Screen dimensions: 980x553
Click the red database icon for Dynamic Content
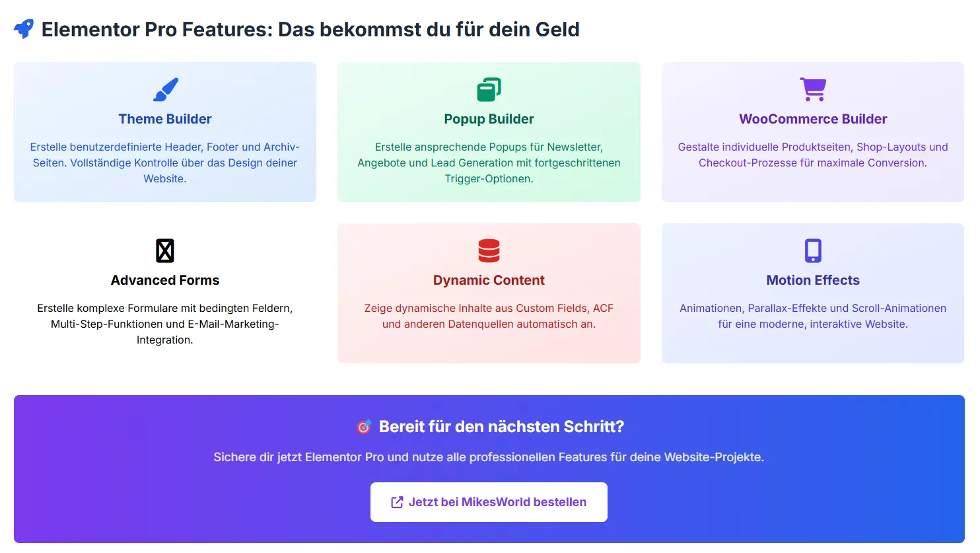(x=489, y=250)
